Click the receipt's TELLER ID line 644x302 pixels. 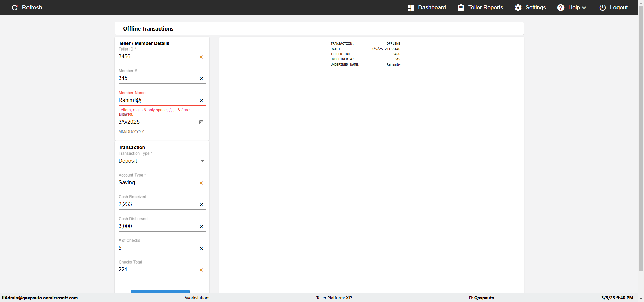pyautogui.click(x=366, y=54)
